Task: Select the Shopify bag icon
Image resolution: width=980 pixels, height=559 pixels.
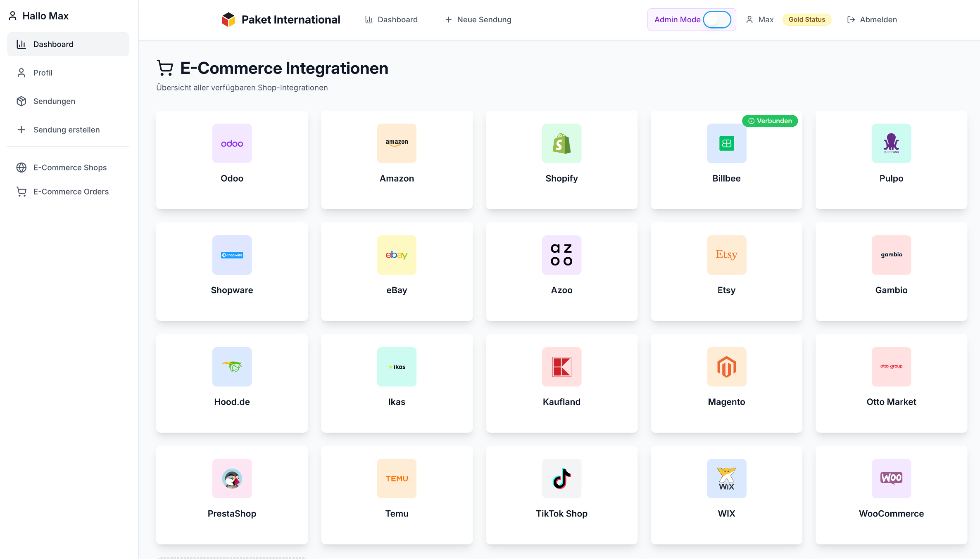Action: pos(561,143)
